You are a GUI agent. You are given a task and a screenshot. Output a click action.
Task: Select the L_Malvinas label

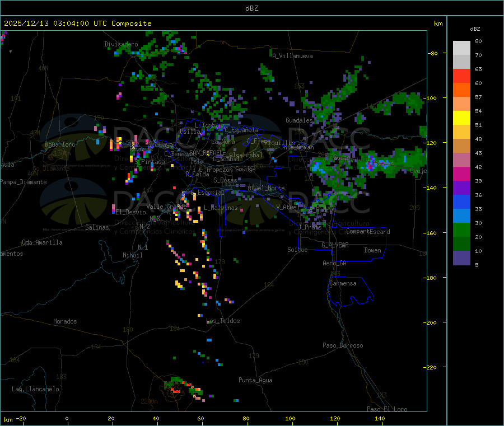point(221,208)
